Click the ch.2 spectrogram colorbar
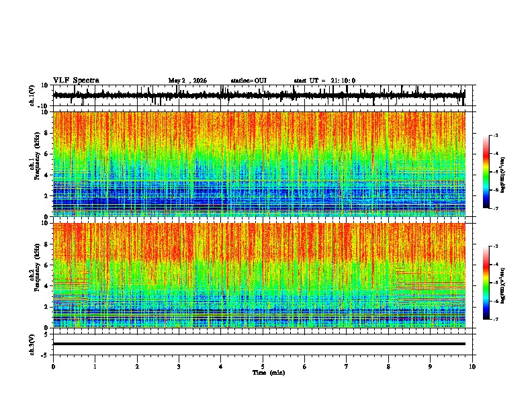 (x=486, y=283)
